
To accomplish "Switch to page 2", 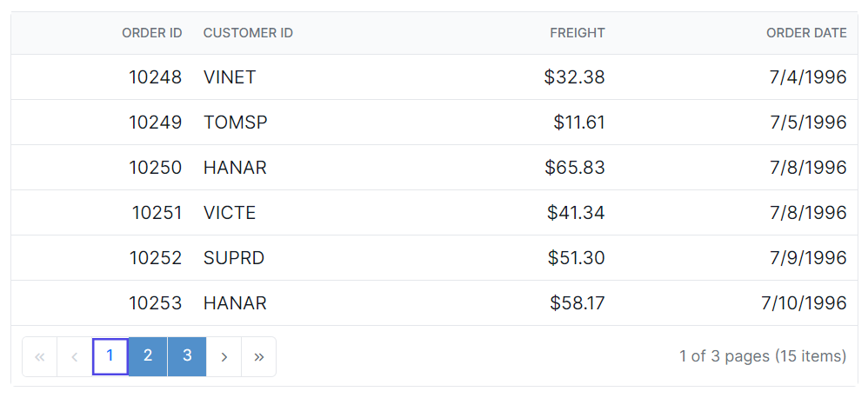I will (x=148, y=356).
